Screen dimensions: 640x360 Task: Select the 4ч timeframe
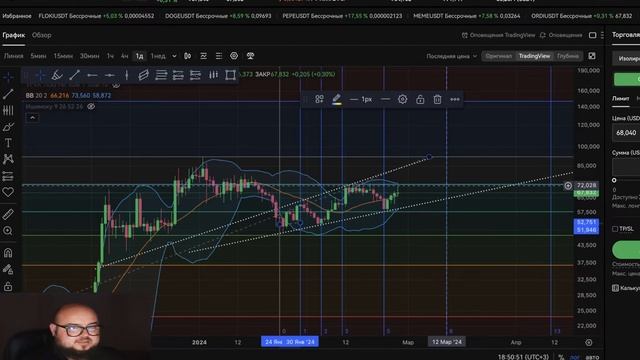pos(124,56)
